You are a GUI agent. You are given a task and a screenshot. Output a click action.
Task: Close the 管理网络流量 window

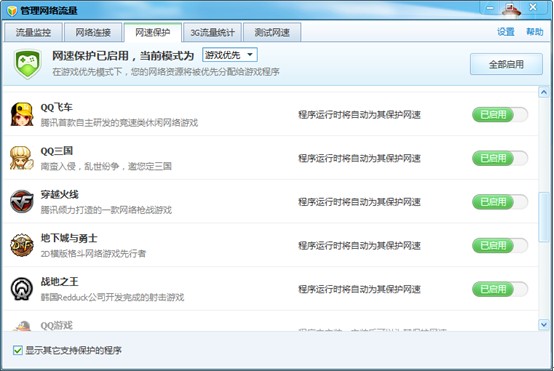pyautogui.click(x=533, y=7)
